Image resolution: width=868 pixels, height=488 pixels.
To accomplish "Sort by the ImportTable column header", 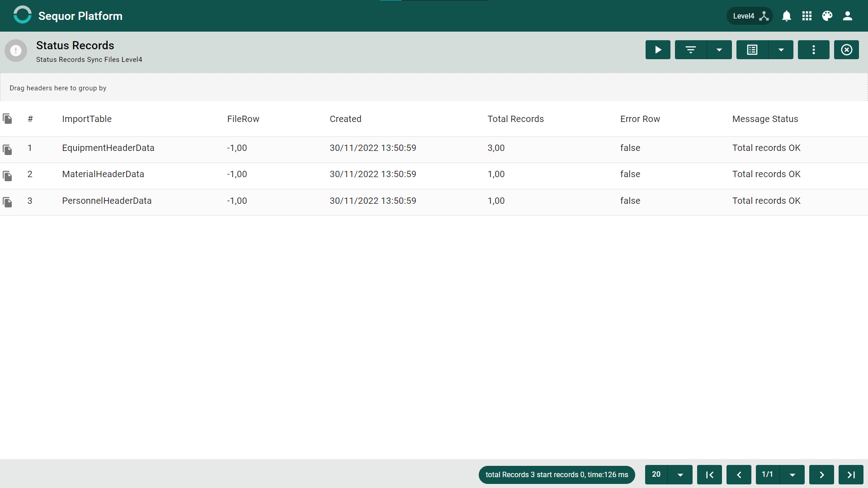I will click(87, 119).
